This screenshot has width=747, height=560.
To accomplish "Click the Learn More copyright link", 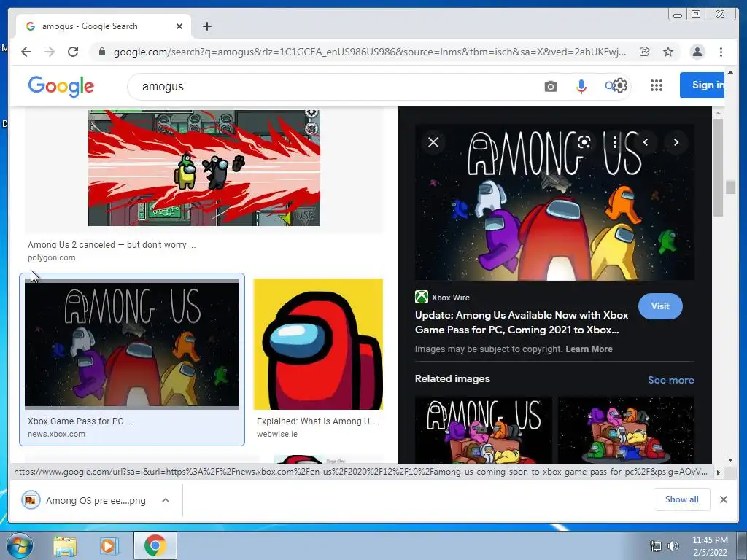I will (x=589, y=349).
